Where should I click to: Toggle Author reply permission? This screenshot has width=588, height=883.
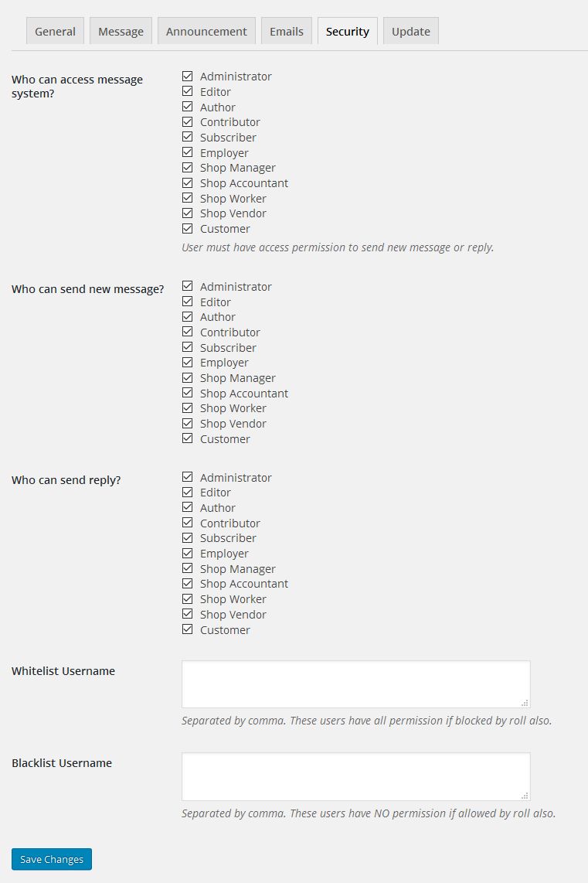(x=187, y=507)
